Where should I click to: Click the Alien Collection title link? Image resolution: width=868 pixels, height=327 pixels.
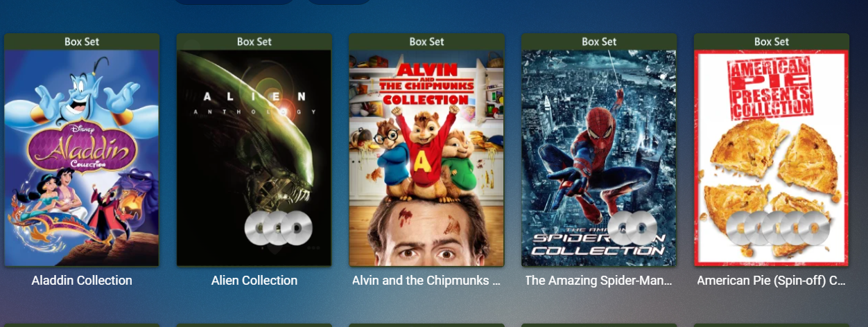click(x=254, y=281)
